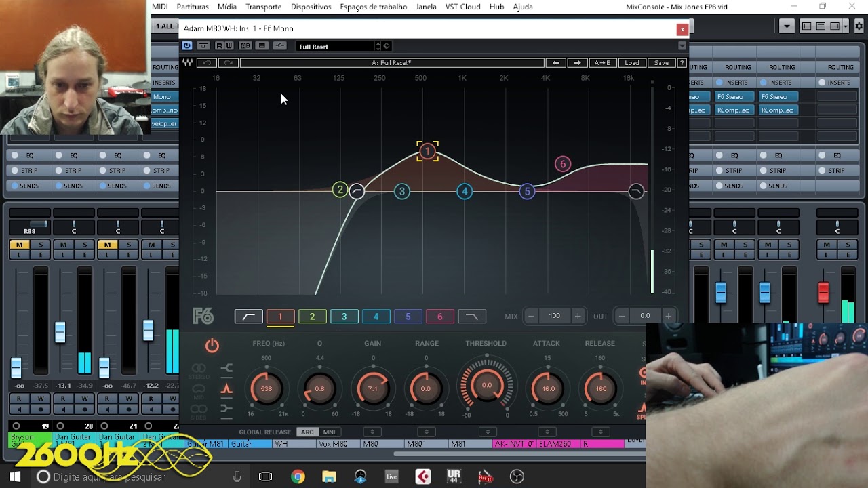Expand the plugin window functions menu arrow
868x488 pixels.
point(682,46)
